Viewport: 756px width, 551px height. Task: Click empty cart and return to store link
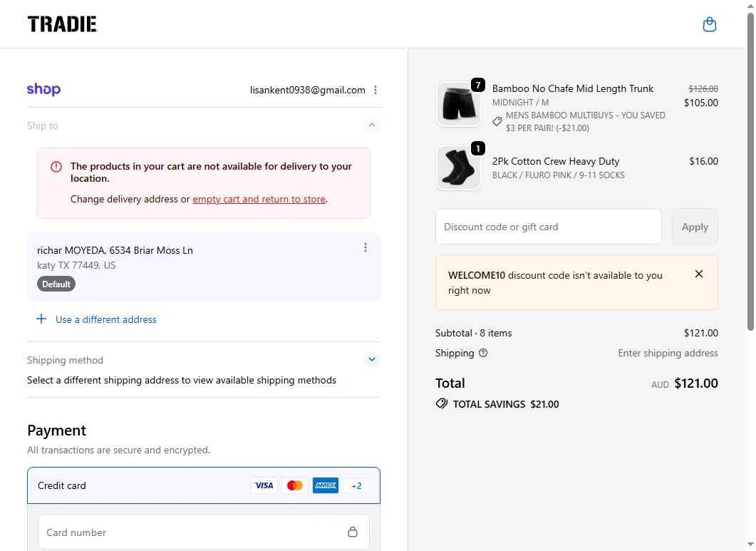(x=259, y=199)
